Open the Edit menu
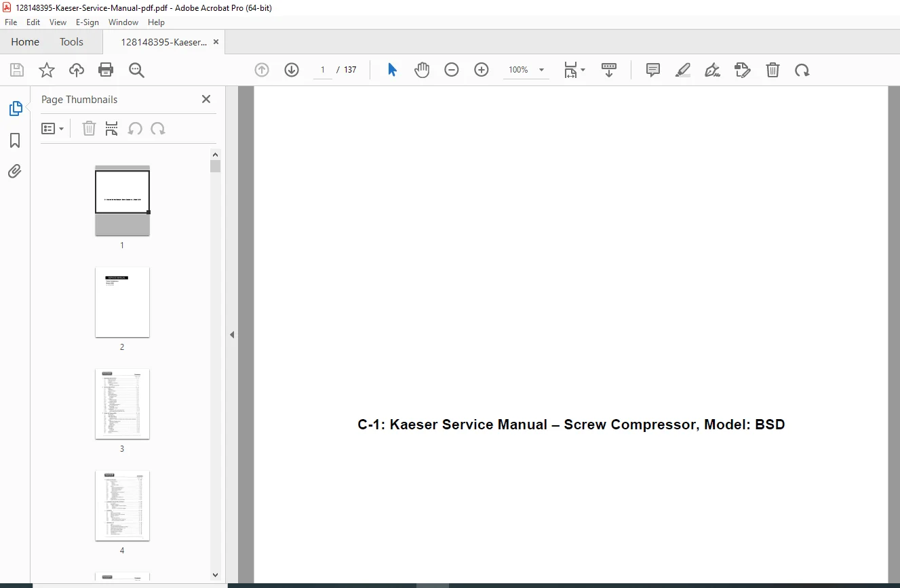Image resolution: width=900 pixels, height=588 pixels. point(33,22)
